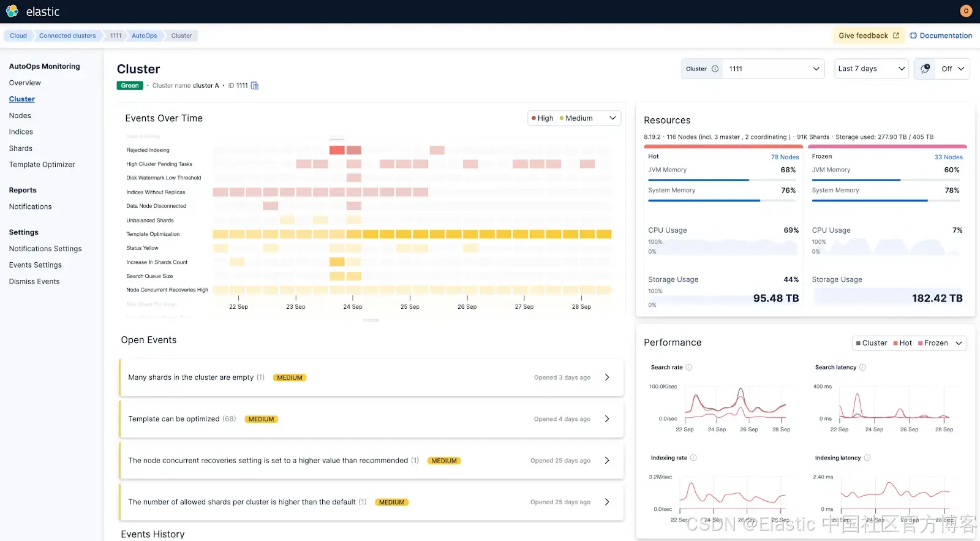The height and width of the screenshot is (541, 980).
Task: Open Notifications under Reports
Action: click(31, 206)
